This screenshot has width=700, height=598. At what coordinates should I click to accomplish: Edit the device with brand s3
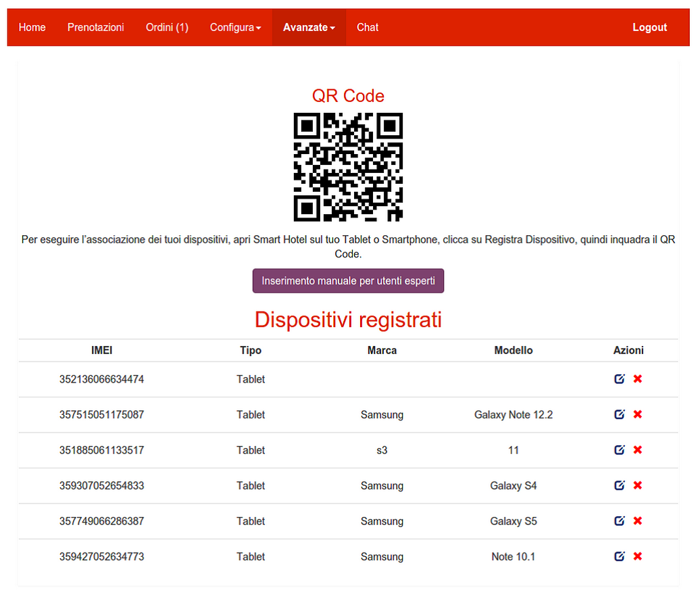(619, 450)
